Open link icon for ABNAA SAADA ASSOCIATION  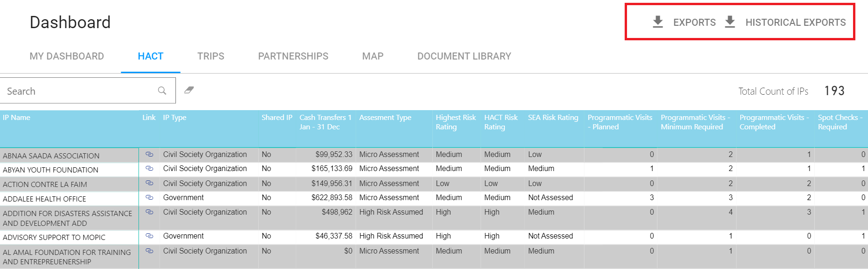tap(149, 154)
